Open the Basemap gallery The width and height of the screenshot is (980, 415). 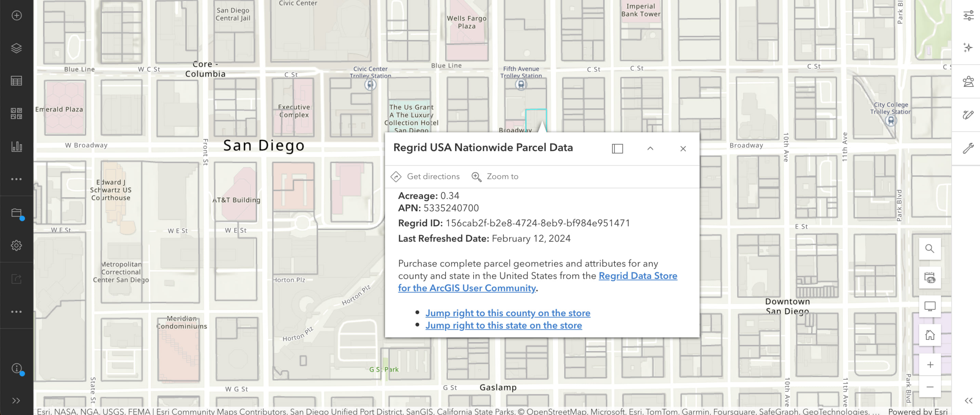(16, 112)
